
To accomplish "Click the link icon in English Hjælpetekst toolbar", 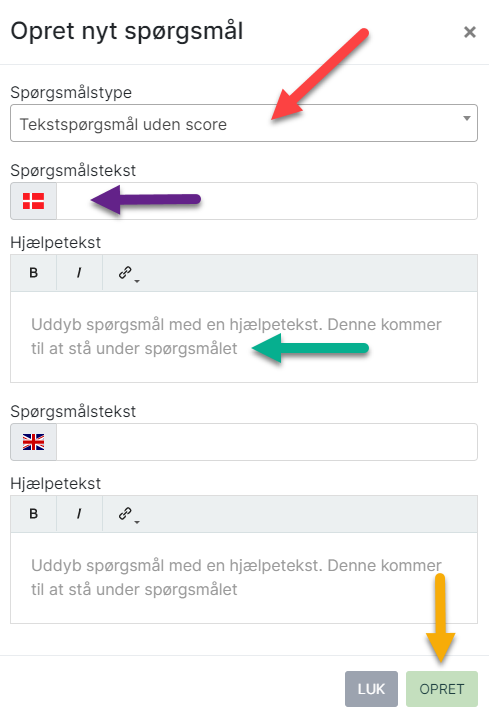I will coord(125,513).
